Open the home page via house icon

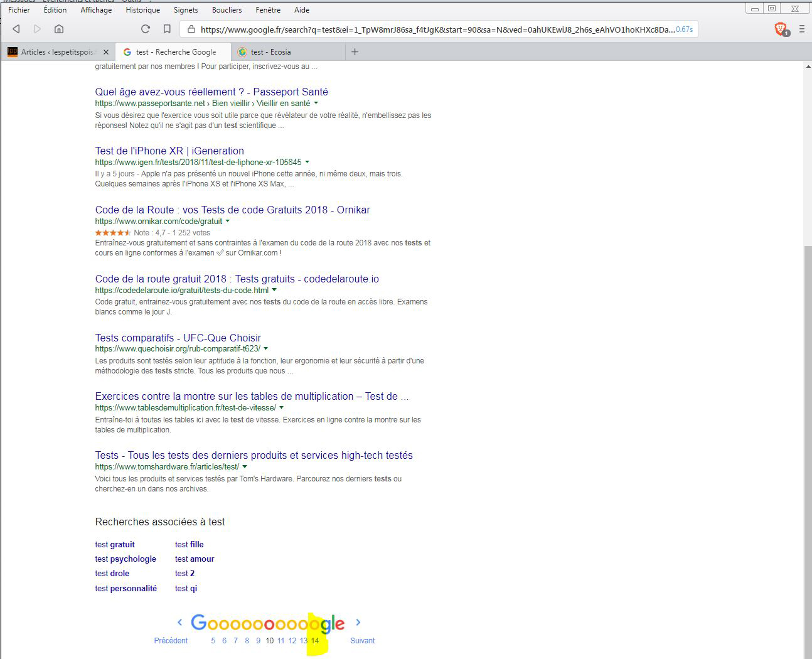[x=59, y=29]
